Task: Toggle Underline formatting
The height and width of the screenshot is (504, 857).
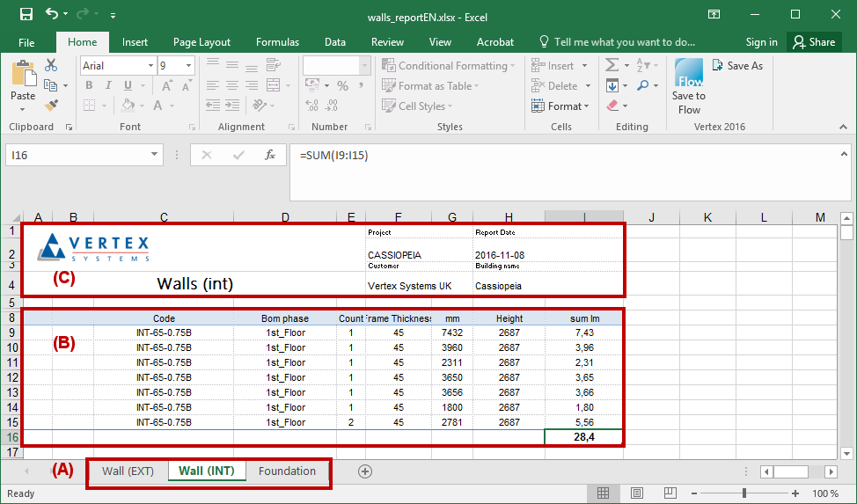Action: click(x=128, y=85)
